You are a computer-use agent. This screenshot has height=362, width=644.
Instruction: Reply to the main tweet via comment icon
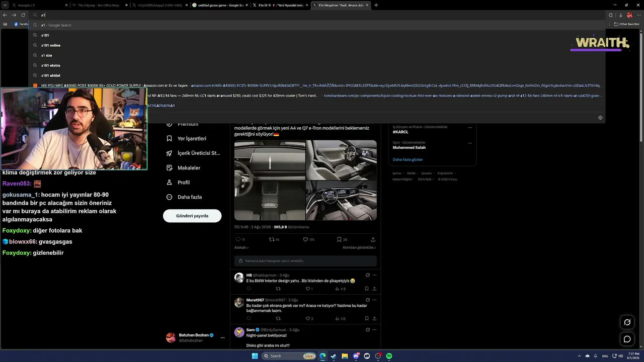click(x=238, y=239)
